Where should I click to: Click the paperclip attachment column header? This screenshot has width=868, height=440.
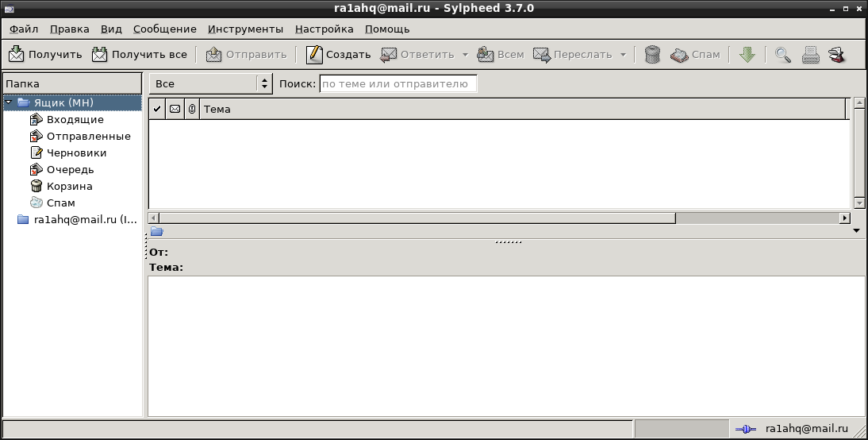(x=191, y=109)
